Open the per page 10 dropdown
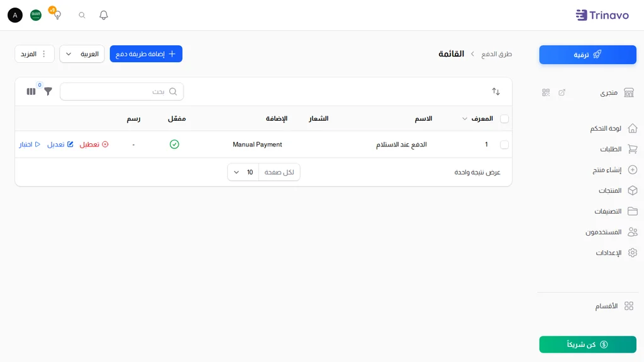The height and width of the screenshot is (362, 644). (243, 172)
